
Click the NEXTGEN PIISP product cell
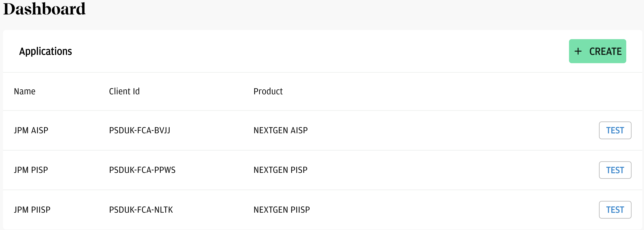point(282,210)
